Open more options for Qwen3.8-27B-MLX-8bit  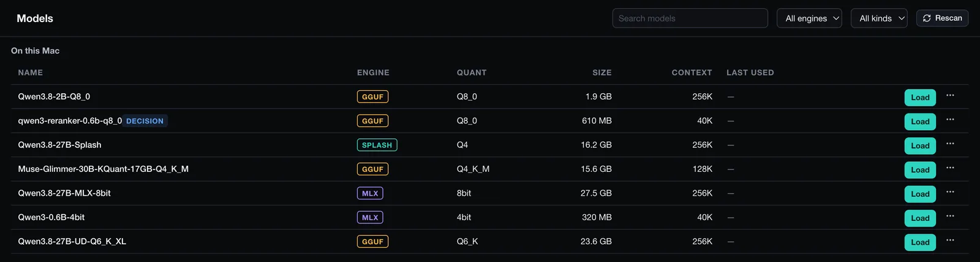[950, 192]
